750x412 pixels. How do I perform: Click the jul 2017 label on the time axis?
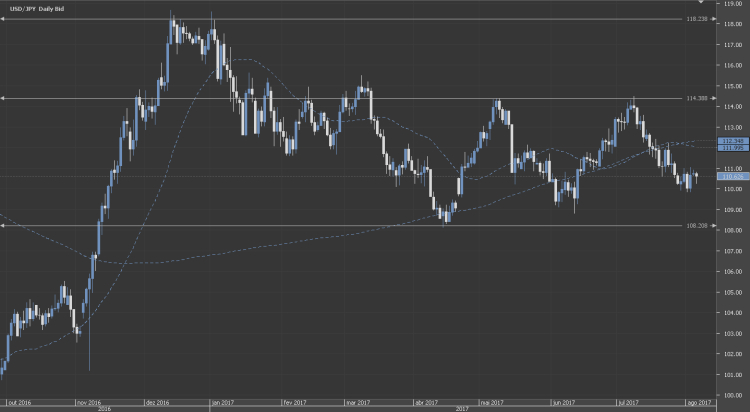[628, 403]
